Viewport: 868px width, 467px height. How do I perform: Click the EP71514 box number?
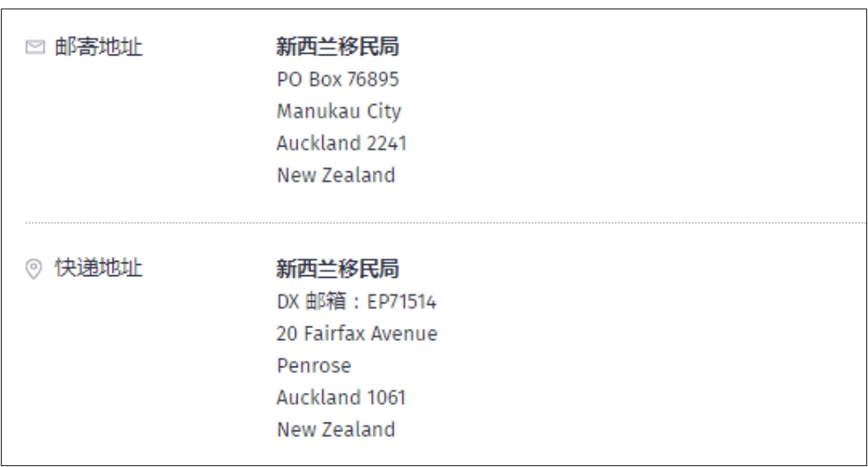(402, 302)
